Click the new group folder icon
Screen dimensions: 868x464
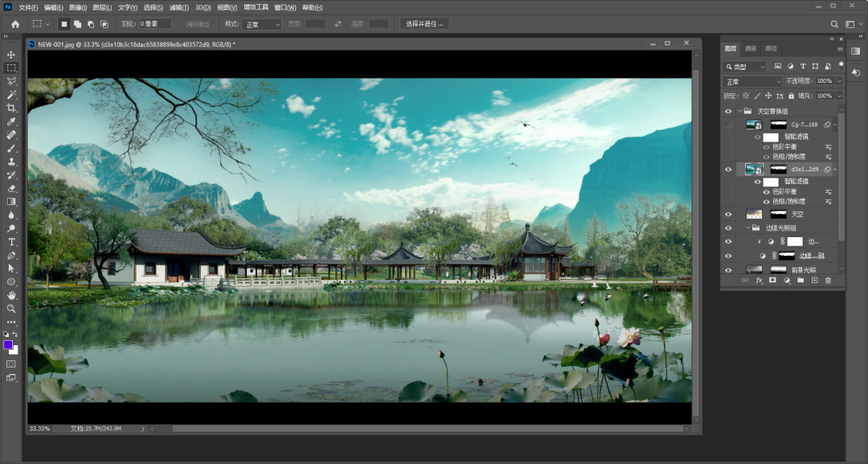[x=800, y=281]
